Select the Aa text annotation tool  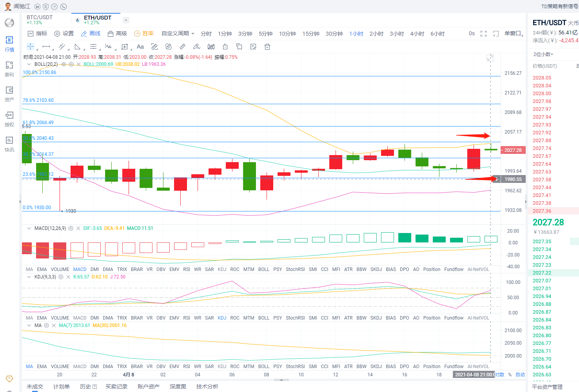(x=140, y=47)
